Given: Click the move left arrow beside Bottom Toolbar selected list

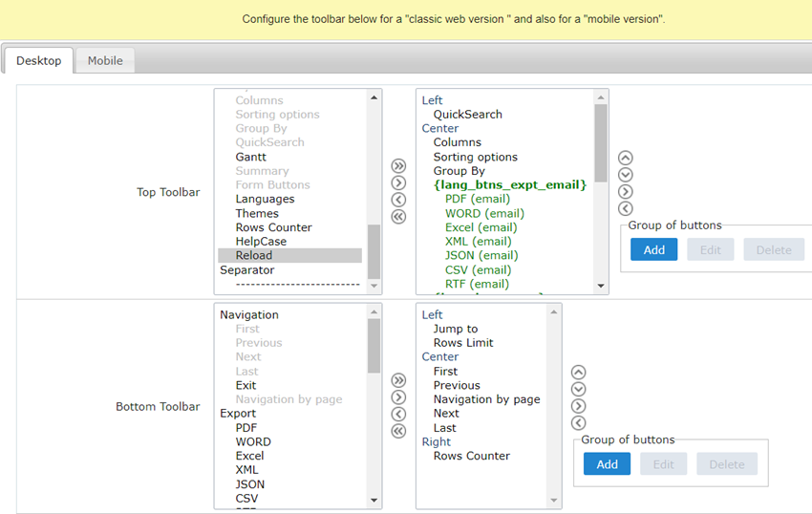Looking at the screenshot, I should click(578, 422).
